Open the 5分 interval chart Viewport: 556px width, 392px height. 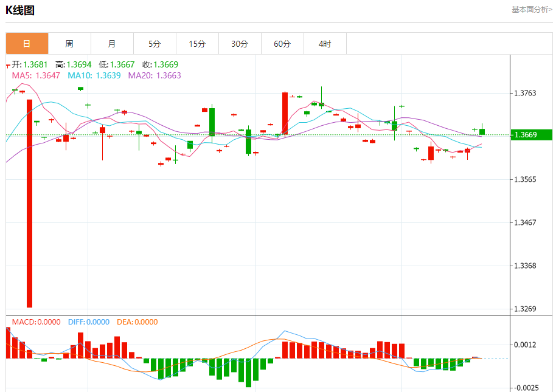pyautogui.click(x=155, y=44)
